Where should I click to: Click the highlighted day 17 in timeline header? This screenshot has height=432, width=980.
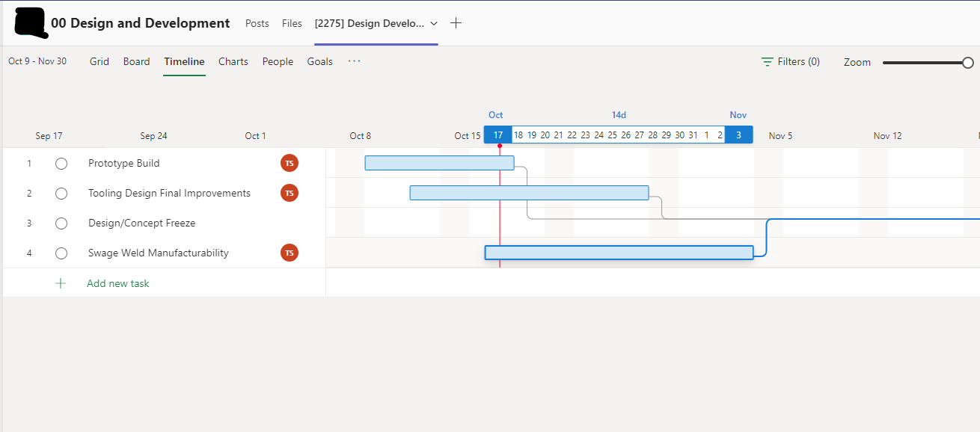[x=498, y=135]
